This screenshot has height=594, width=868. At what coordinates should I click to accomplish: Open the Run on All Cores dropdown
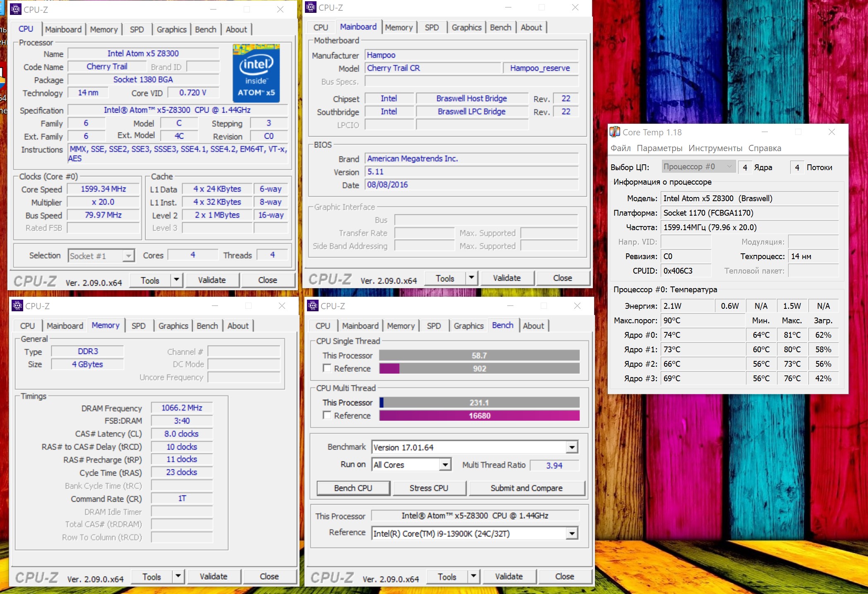coord(445,464)
